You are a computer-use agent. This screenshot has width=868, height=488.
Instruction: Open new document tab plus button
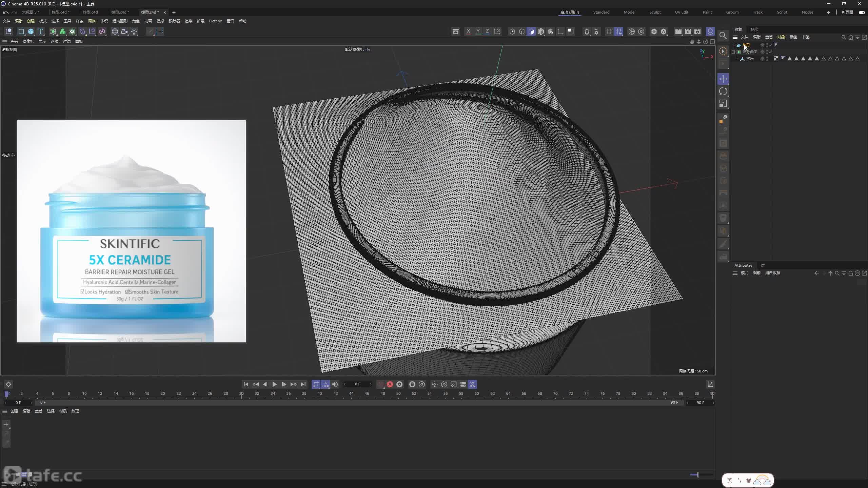coord(174,12)
